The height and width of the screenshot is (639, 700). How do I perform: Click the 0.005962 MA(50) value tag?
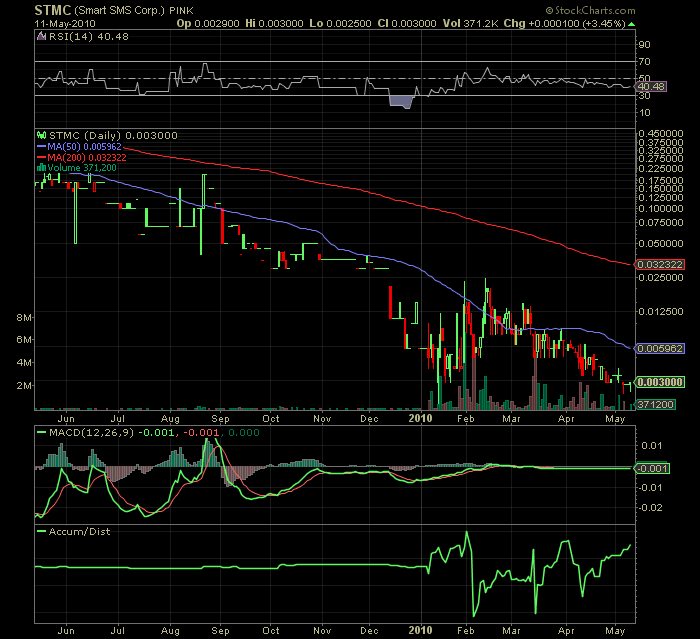coord(660,348)
